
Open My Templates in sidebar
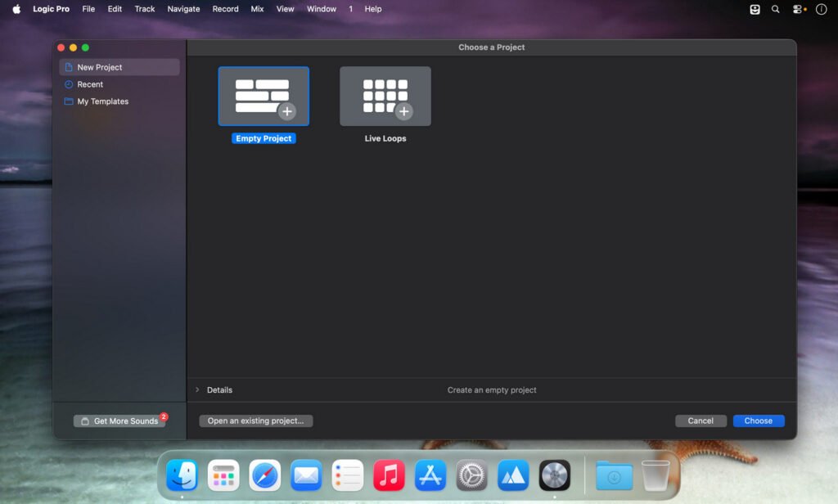click(x=119, y=101)
